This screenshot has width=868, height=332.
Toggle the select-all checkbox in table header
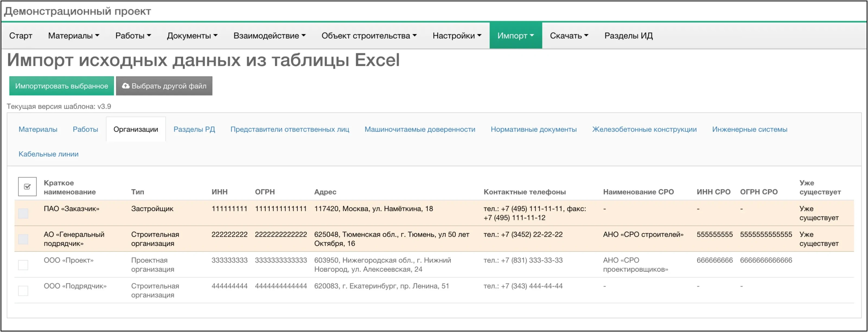point(27,186)
